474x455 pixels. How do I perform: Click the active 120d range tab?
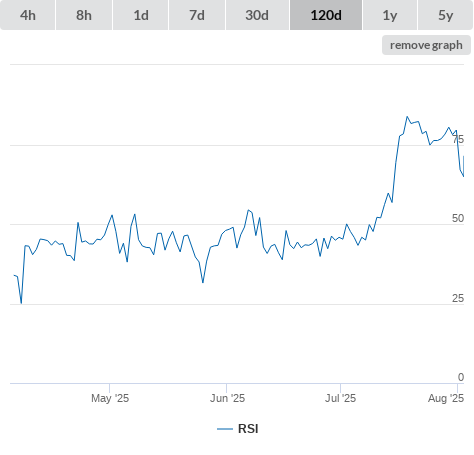326,15
